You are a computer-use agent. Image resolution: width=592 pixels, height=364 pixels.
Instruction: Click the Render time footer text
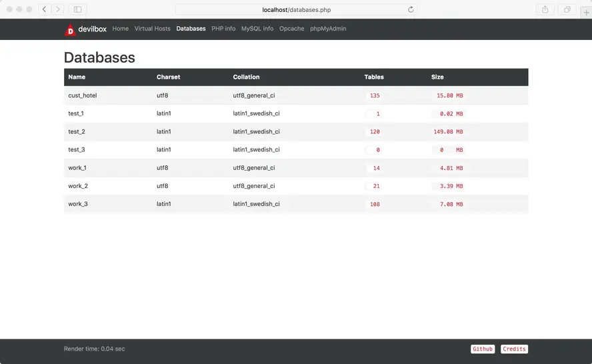(95, 349)
